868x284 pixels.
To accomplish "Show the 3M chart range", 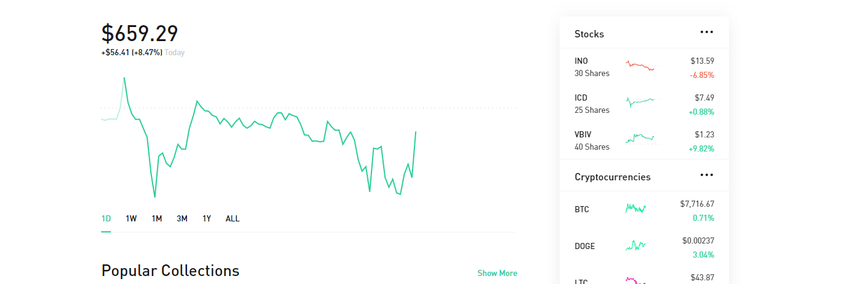I will pos(182,218).
